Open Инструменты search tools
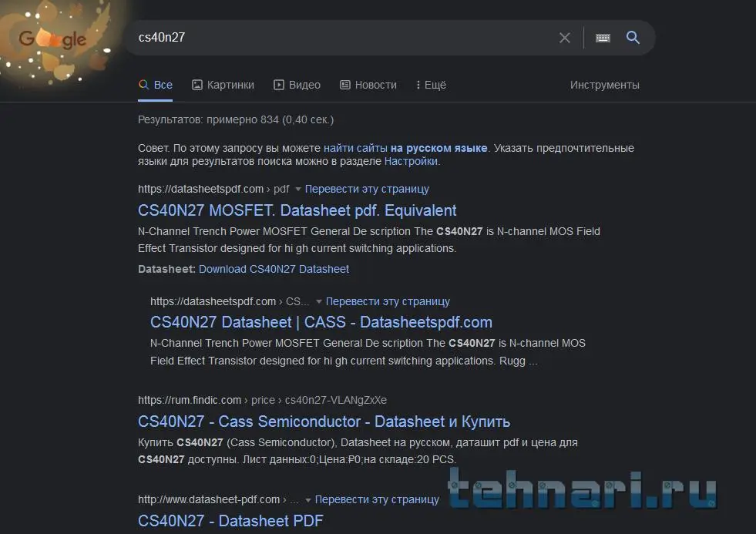Screen dimensions: 756x534 point(605,85)
